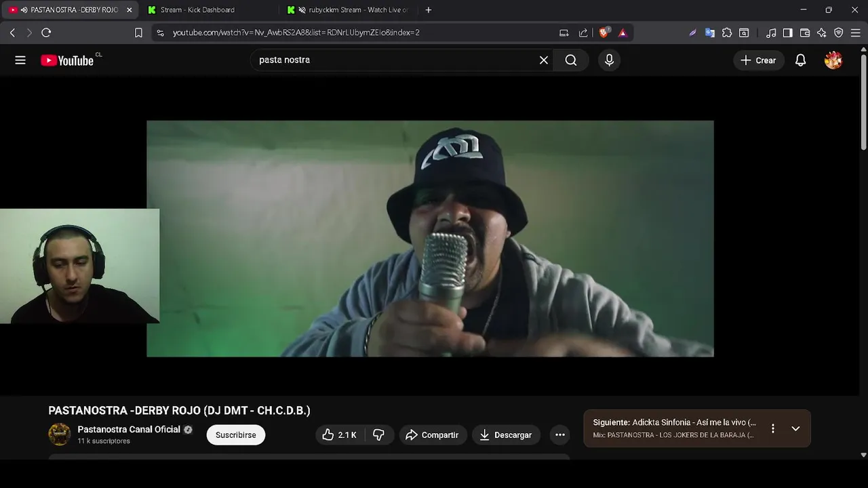Click the muted icon on rubyckkm tab
The image size is (868, 488).
tap(302, 10)
